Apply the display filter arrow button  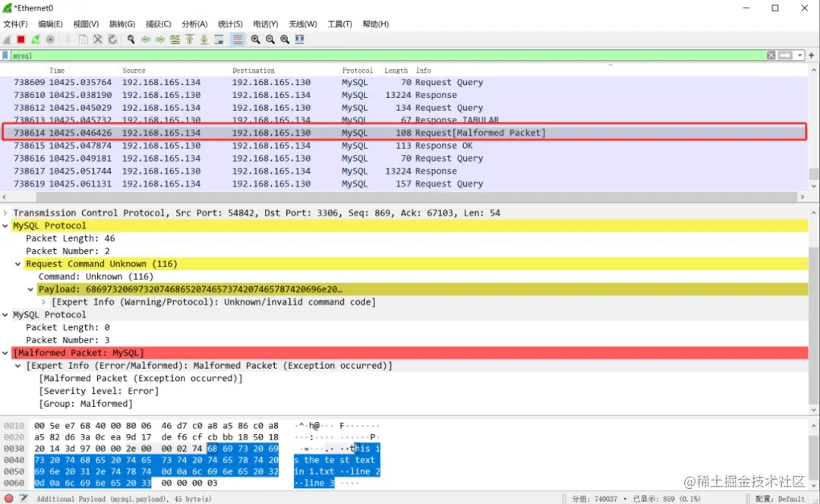(785, 55)
